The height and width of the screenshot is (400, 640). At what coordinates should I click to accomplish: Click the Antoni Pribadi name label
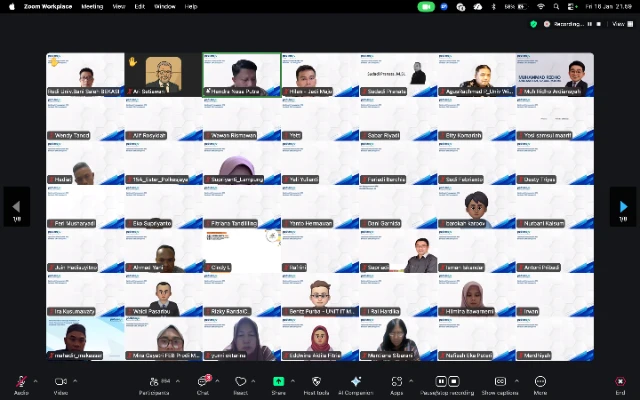[539, 268]
